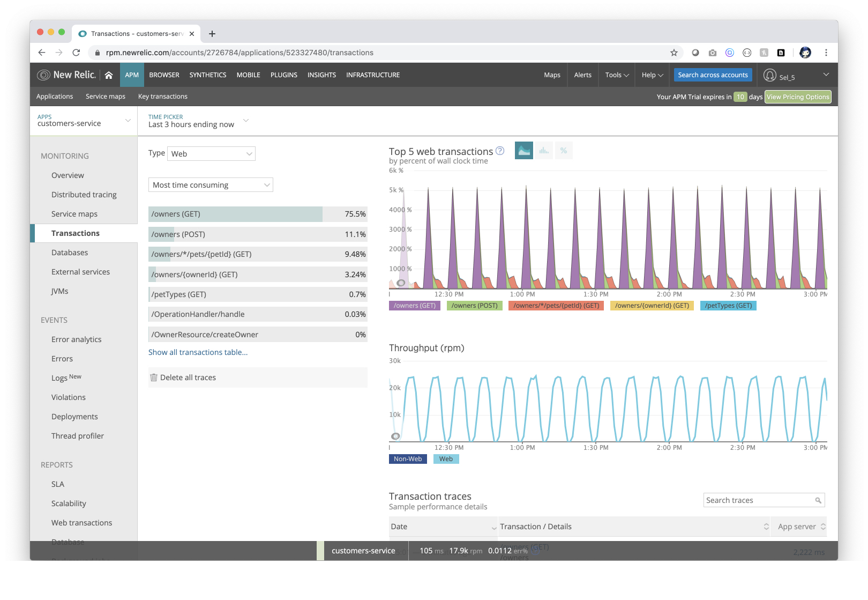
Task: Bookmark page with the star icon
Action: pyautogui.click(x=674, y=53)
